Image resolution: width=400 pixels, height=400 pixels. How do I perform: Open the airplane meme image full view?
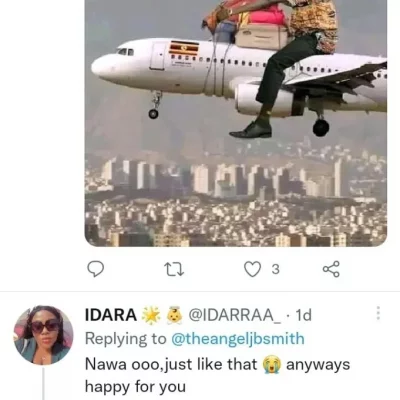[236, 123]
